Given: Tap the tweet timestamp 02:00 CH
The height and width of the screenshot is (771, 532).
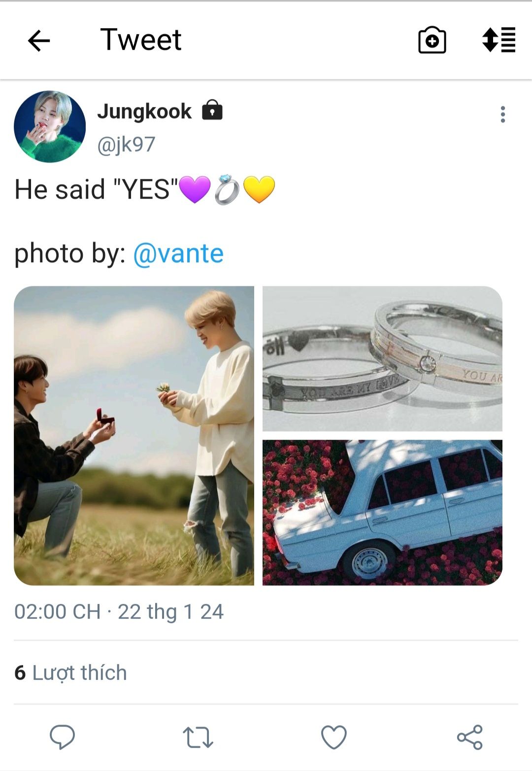Looking at the screenshot, I should [58, 612].
